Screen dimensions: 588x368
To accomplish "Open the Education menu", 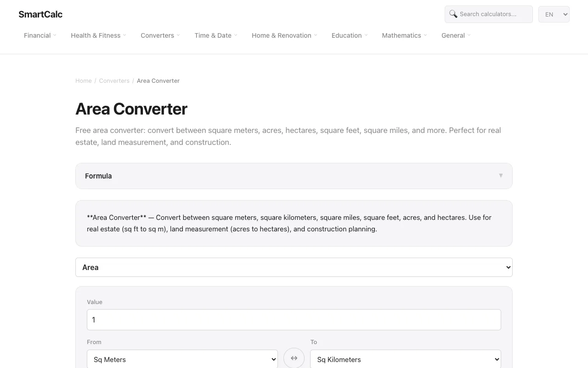I will [350, 35].
